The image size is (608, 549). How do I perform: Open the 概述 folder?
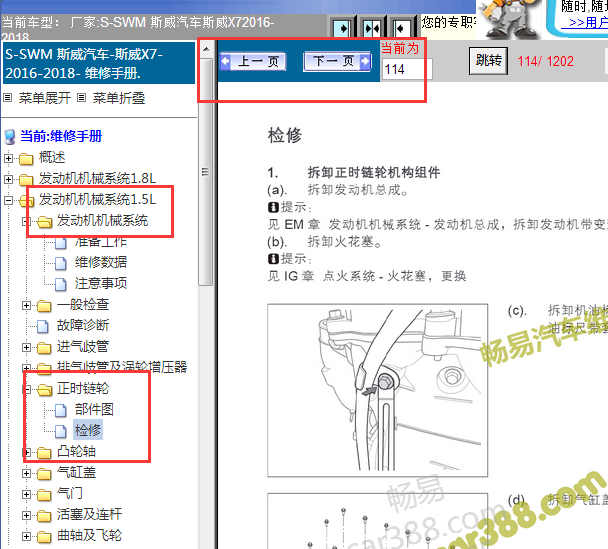pos(52,157)
